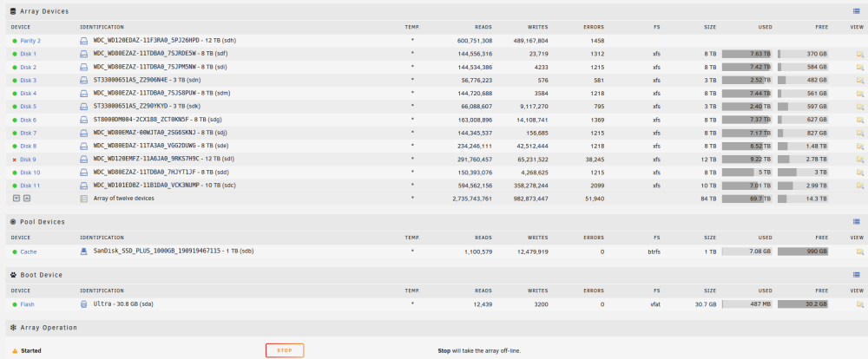
Task: Click drive icon for Disk 4 identification
Action: [x=84, y=94]
